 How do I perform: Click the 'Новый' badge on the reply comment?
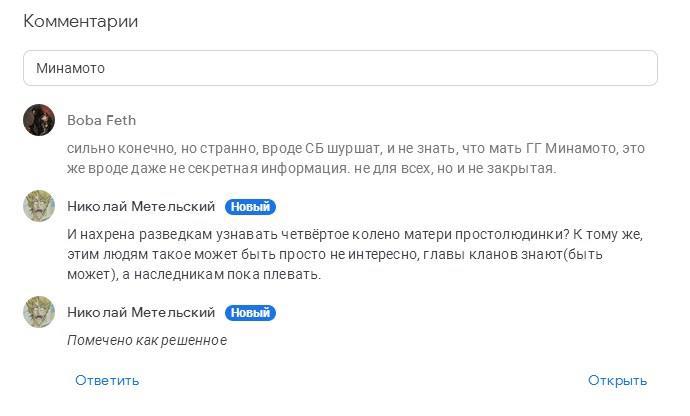(x=250, y=207)
